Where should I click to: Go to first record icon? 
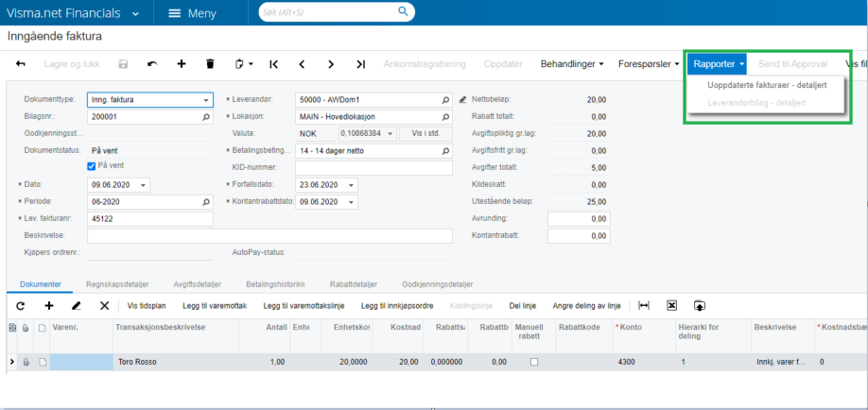coord(273,64)
